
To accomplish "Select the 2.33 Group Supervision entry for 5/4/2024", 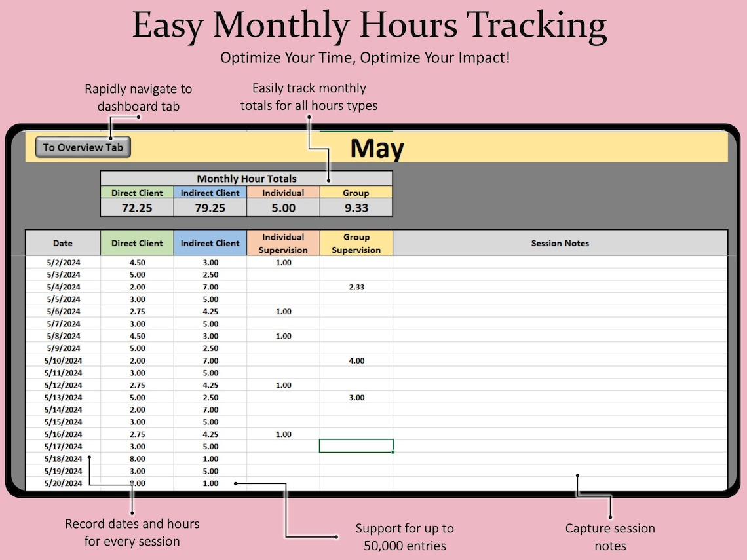I will (x=356, y=287).
